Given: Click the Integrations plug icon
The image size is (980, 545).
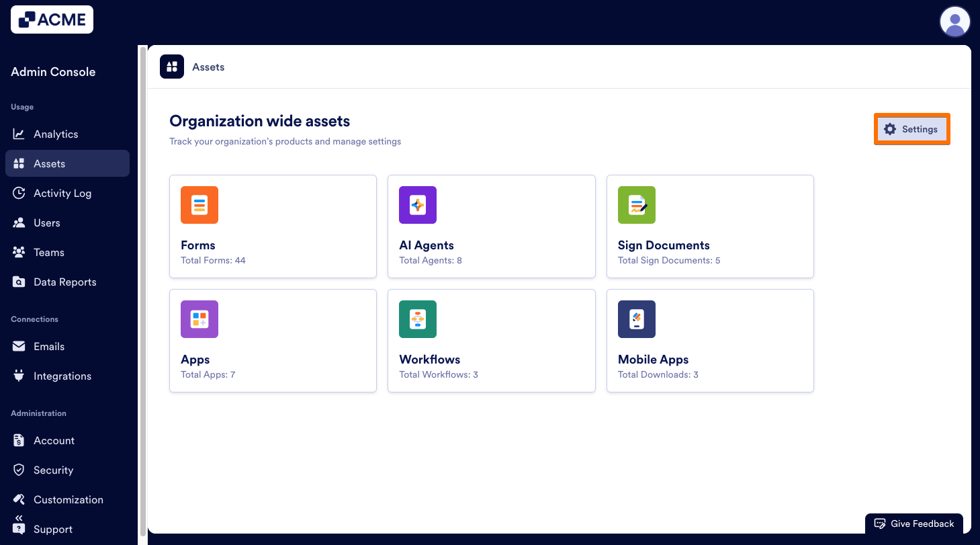Looking at the screenshot, I should (19, 376).
